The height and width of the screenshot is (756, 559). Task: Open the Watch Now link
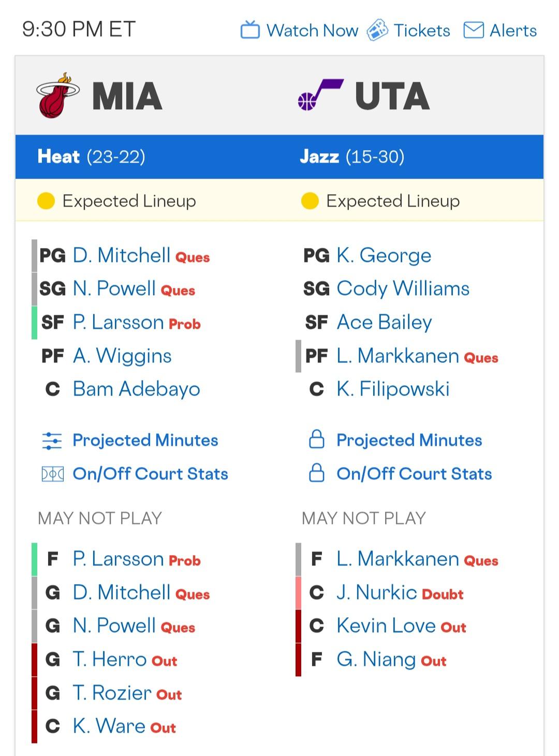point(312,31)
